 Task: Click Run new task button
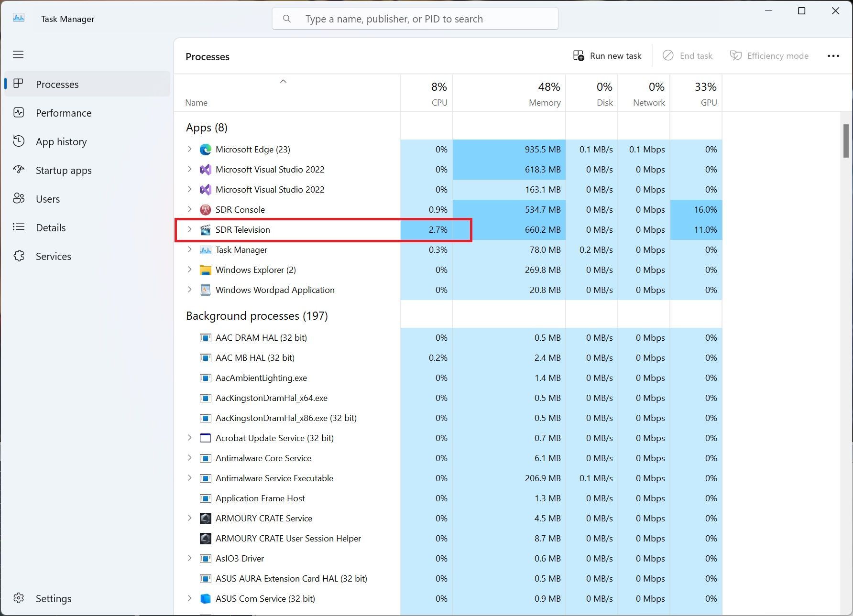click(607, 56)
